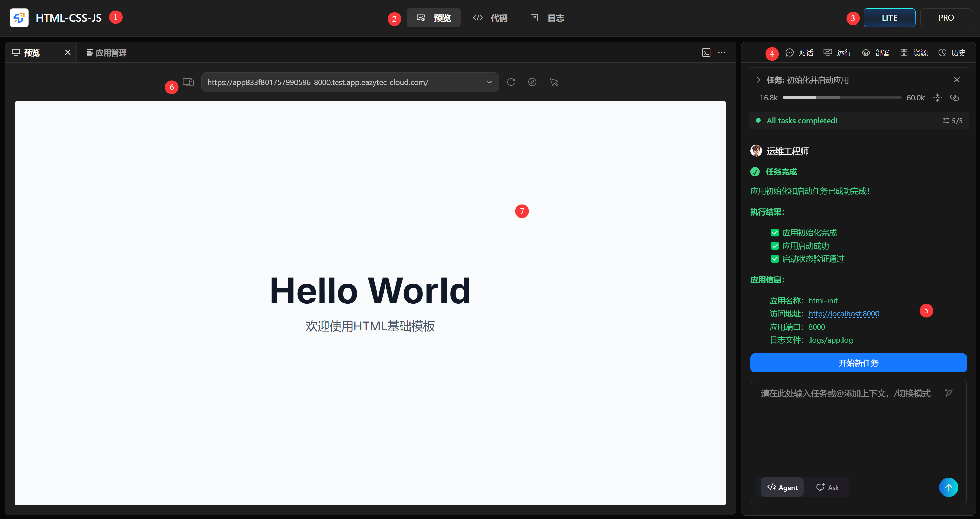The image size is (980, 519).
Task: Click the compass navigation icon
Action: coord(532,82)
